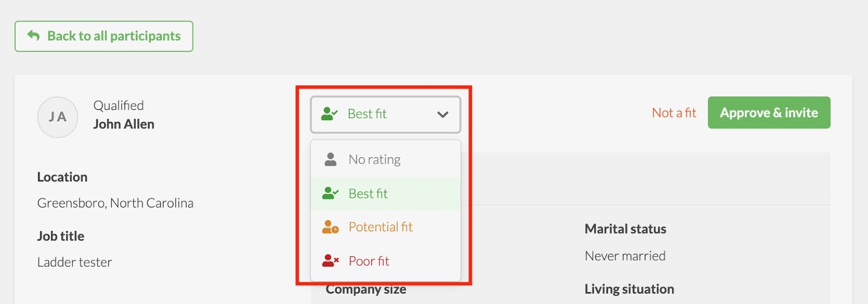Mark the participant as Not a fit
This screenshot has width=868, height=304.
click(674, 113)
